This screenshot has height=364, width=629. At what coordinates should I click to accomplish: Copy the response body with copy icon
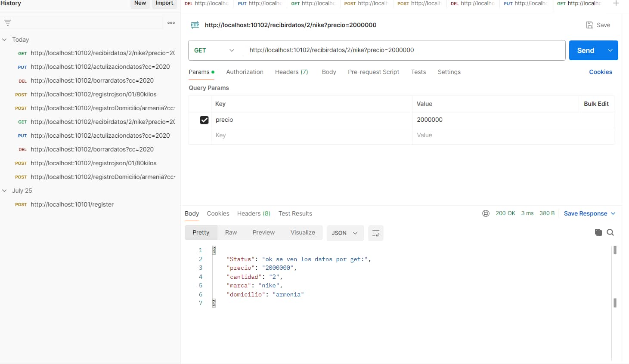pyautogui.click(x=598, y=232)
